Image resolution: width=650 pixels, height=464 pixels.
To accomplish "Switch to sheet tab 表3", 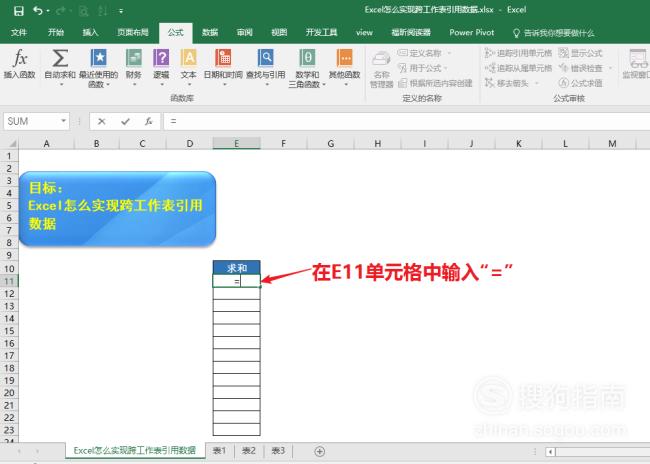I will pos(278,451).
